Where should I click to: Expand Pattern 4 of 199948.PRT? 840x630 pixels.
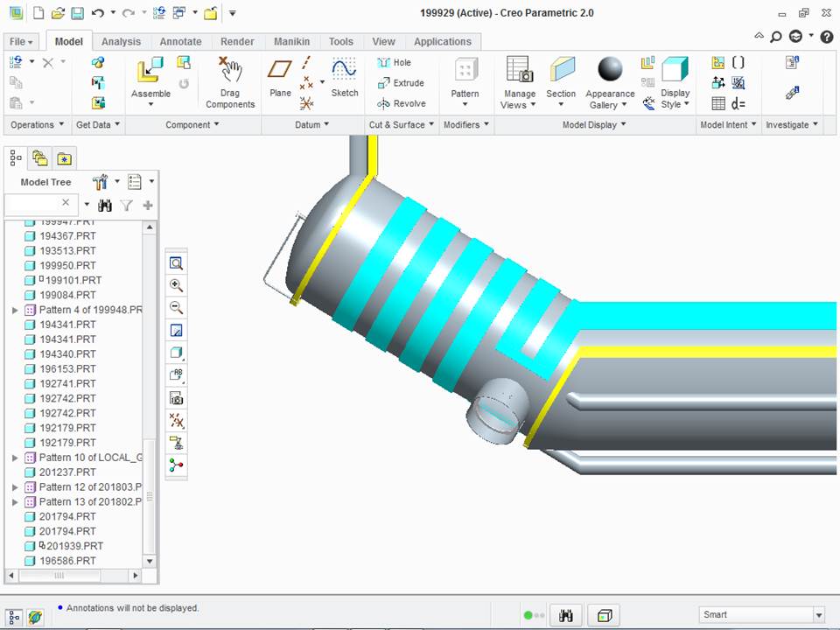tap(15, 310)
